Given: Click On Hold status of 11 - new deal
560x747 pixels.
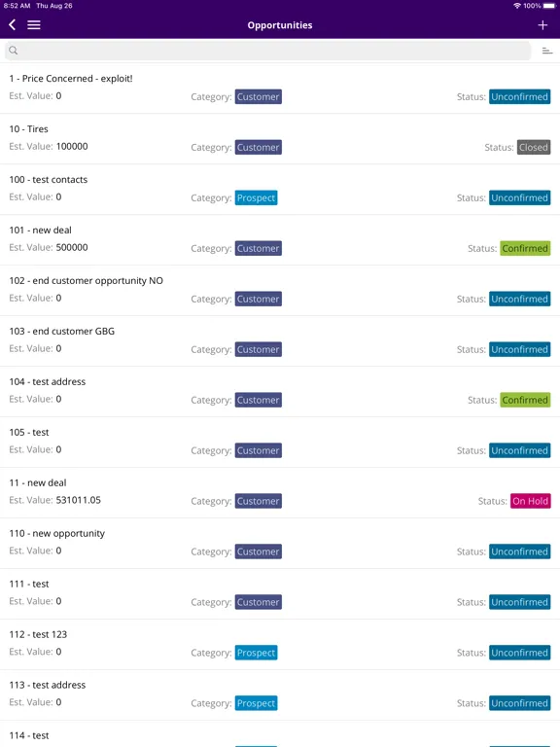Looking at the screenshot, I should click(x=531, y=501).
